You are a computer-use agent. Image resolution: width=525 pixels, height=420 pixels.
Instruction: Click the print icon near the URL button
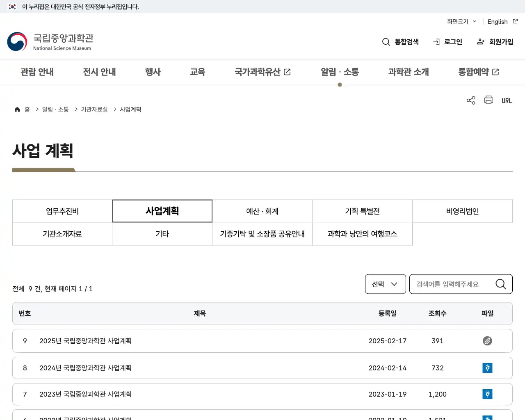click(488, 100)
